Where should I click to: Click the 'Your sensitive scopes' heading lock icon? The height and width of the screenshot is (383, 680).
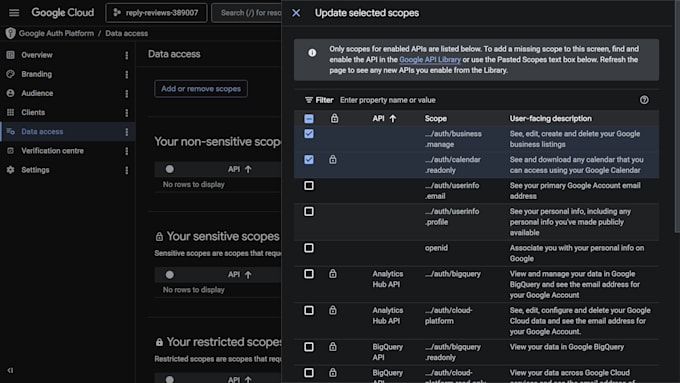[159, 236]
